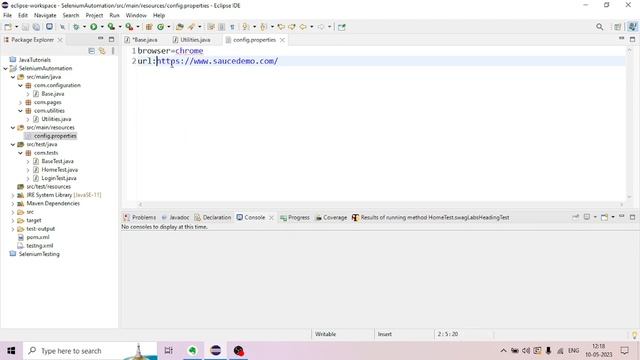Open New Java Class dropdown arrow

coord(169,27)
